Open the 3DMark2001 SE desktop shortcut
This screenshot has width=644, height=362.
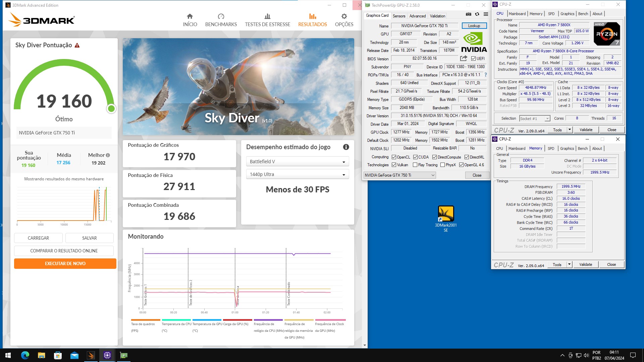coord(446,219)
